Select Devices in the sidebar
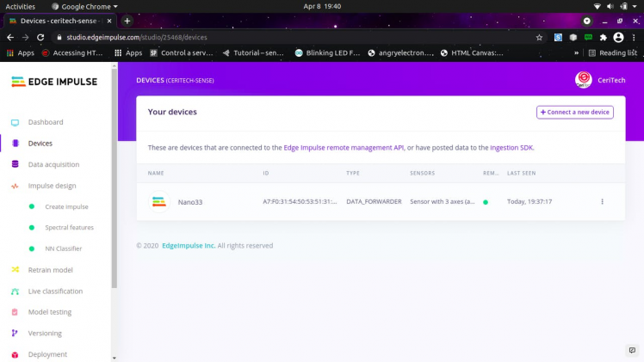This screenshot has height=362, width=644. pos(40,144)
